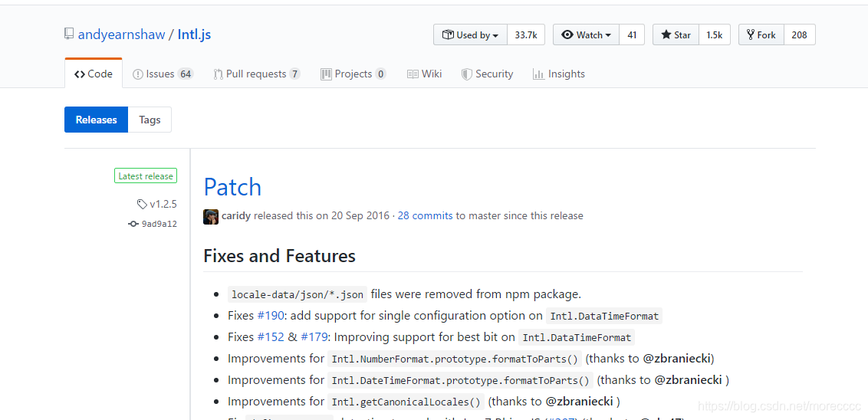The image size is (868, 420).
Task: Click the star icon in Star button
Action: [666, 34]
